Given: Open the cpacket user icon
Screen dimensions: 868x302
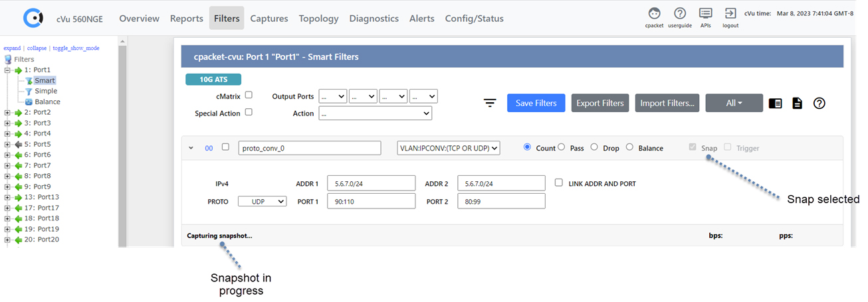Looking at the screenshot, I should [x=655, y=13].
